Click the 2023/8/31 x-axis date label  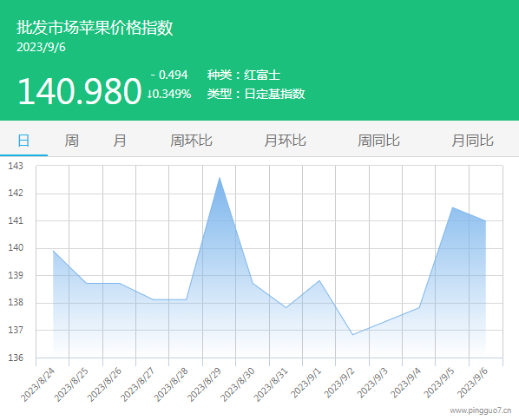coord(271,384)
